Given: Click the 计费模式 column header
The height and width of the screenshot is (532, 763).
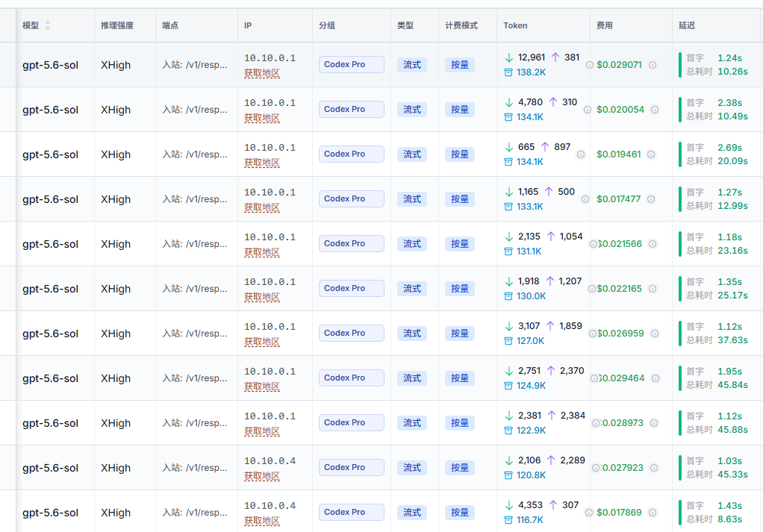Looking at the screenshot, I should click(461, 25).
